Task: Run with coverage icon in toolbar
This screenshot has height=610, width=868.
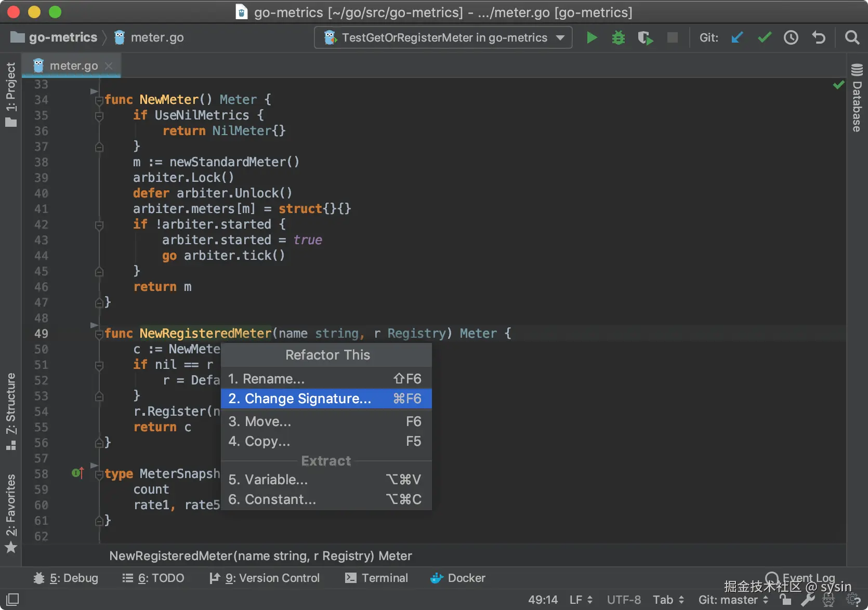Action: point(645,37)
